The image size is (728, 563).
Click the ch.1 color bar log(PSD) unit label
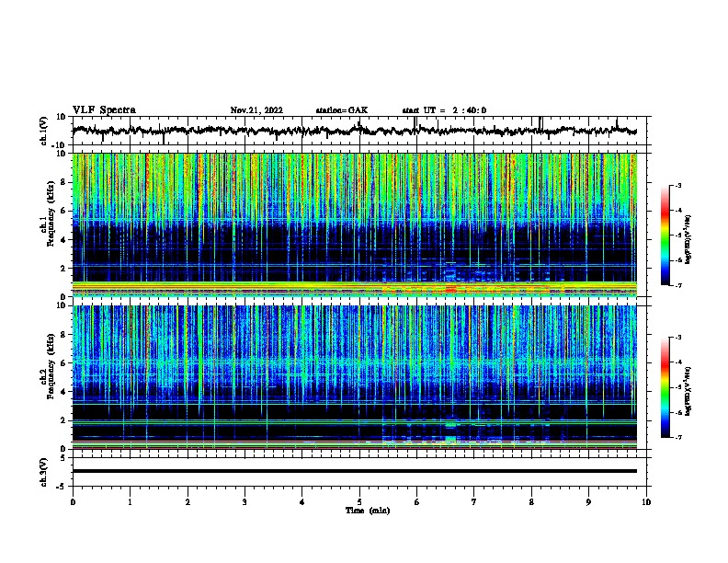pyautogui.click(x=688, y=239)
